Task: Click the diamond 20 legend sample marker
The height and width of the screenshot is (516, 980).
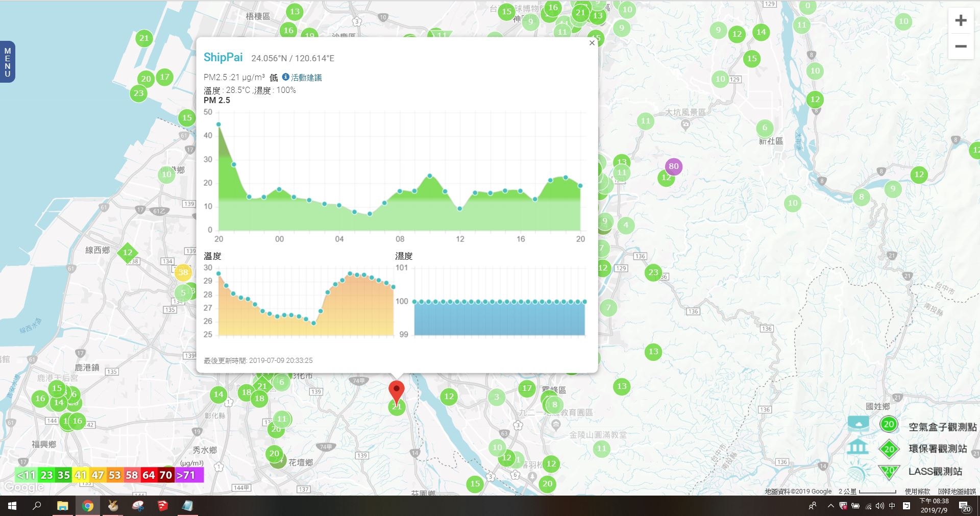Action: click(x=889, y=449)
